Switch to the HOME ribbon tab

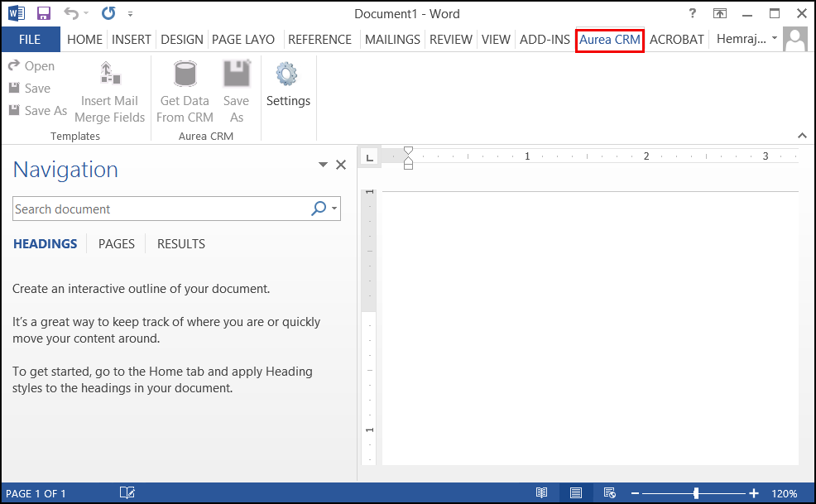pos(84,40)
